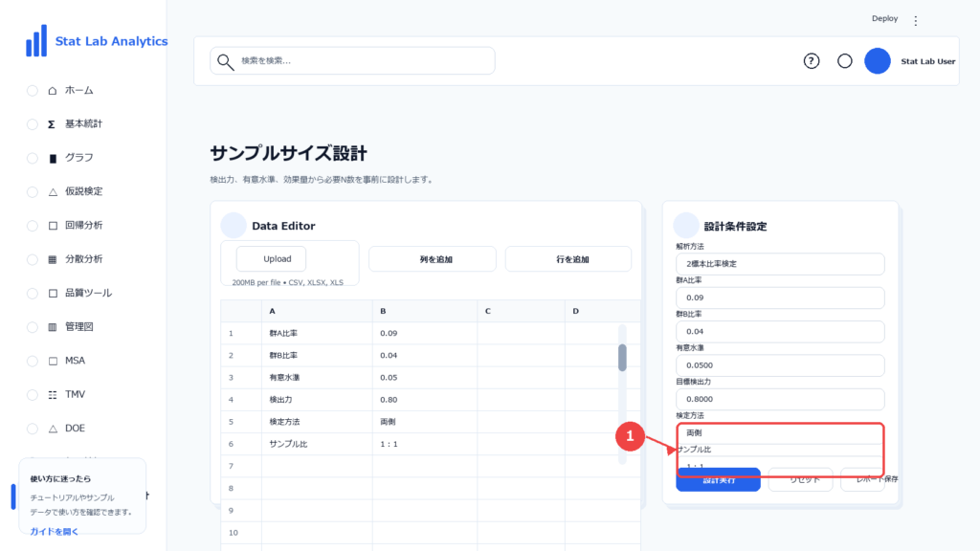Open DOE menu item
The image size is (980, 551).
75,429
